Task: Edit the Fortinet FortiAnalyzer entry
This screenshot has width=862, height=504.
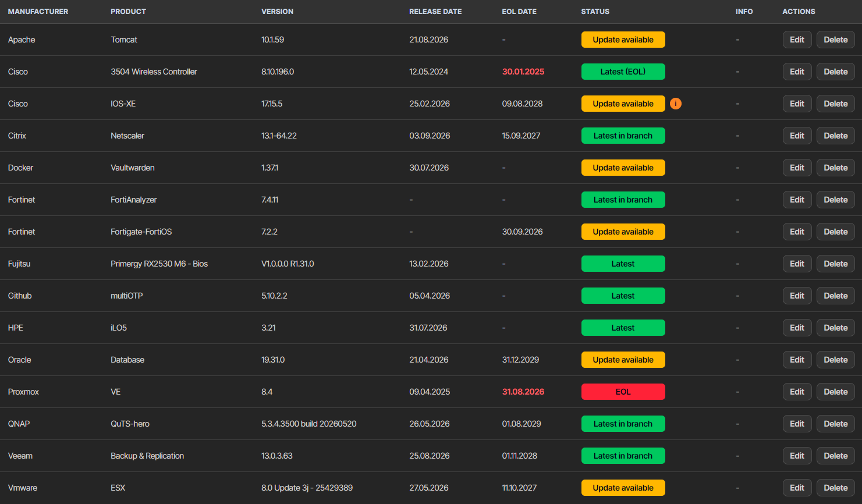Action: point(797,200)
